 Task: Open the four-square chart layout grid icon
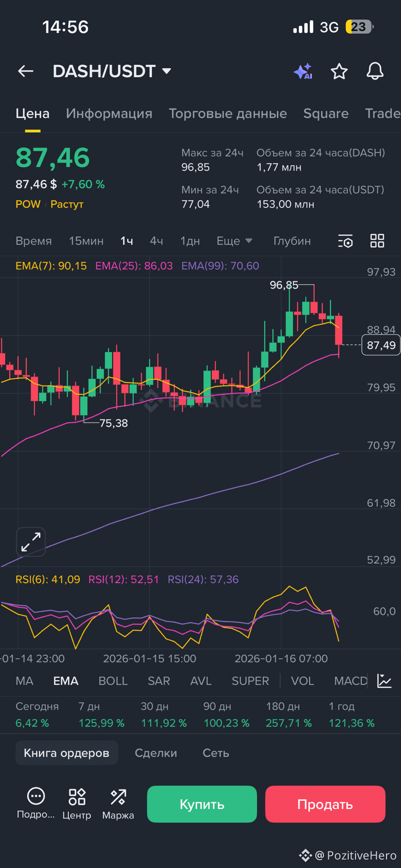click(x=377, y=241)
